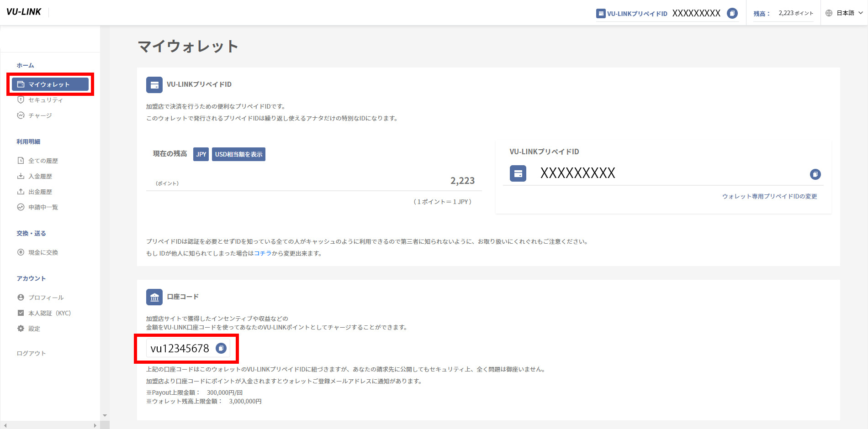Click the horizontal scrollbar right arrow

click(x=95, y=425)
